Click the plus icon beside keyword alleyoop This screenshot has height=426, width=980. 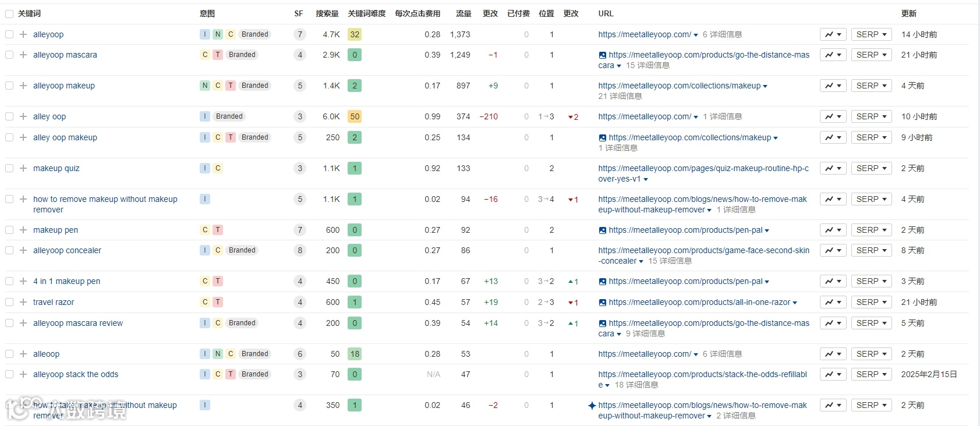pos(23,34)
